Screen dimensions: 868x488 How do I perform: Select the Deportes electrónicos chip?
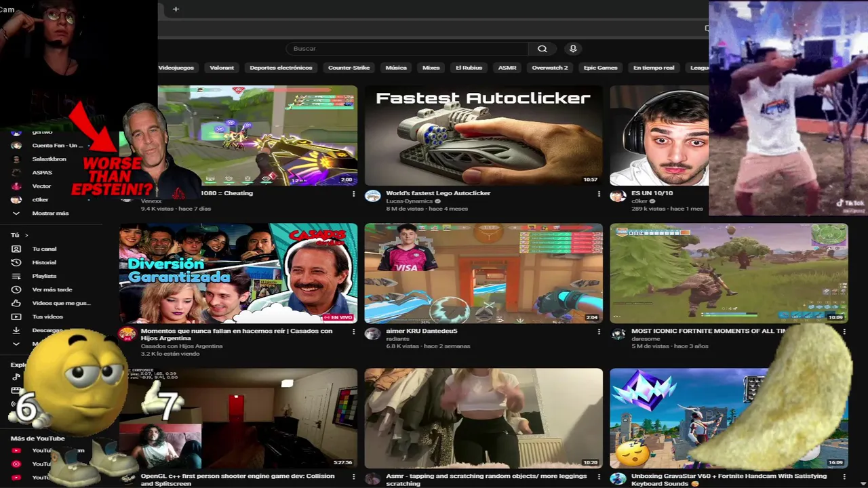[281, 68]
